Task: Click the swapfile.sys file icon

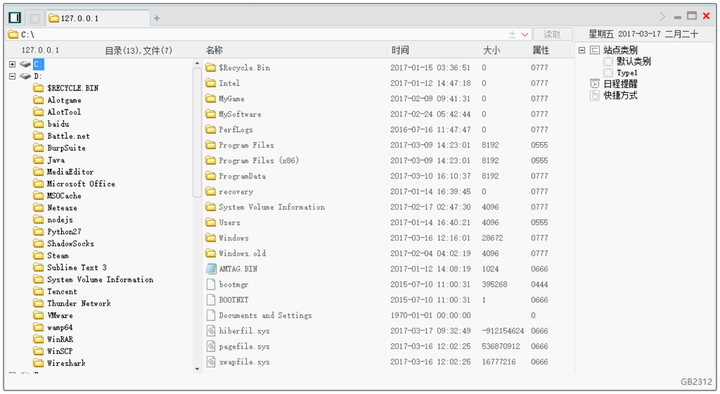Action: coord(211,362)
